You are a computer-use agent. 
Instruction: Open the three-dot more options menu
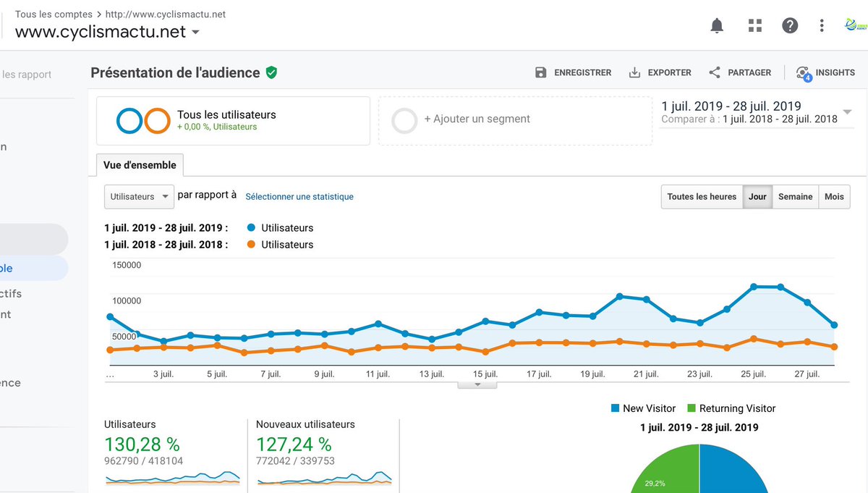click(822, 26)
